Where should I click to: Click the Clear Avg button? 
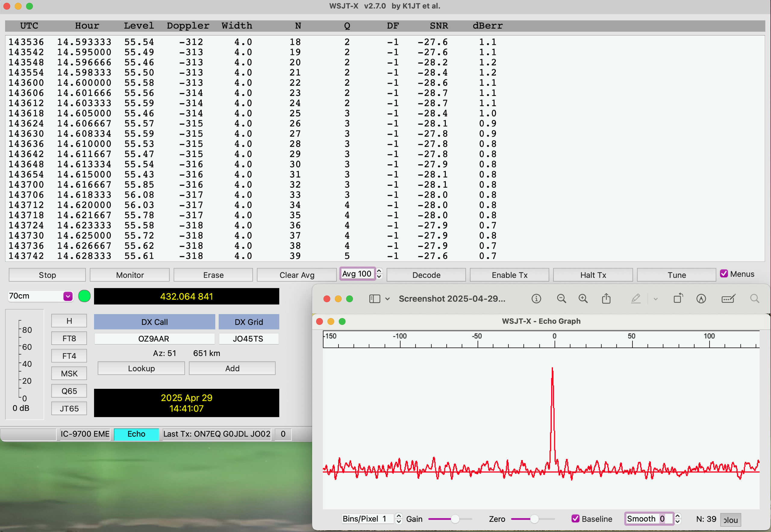(297, 275)
